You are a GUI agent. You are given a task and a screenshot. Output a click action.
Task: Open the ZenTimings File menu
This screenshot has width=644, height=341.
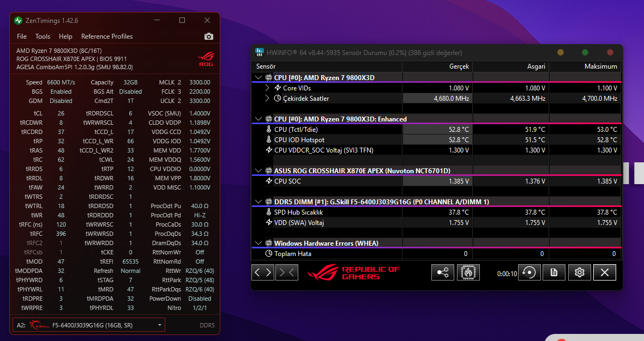click(22, 36)
